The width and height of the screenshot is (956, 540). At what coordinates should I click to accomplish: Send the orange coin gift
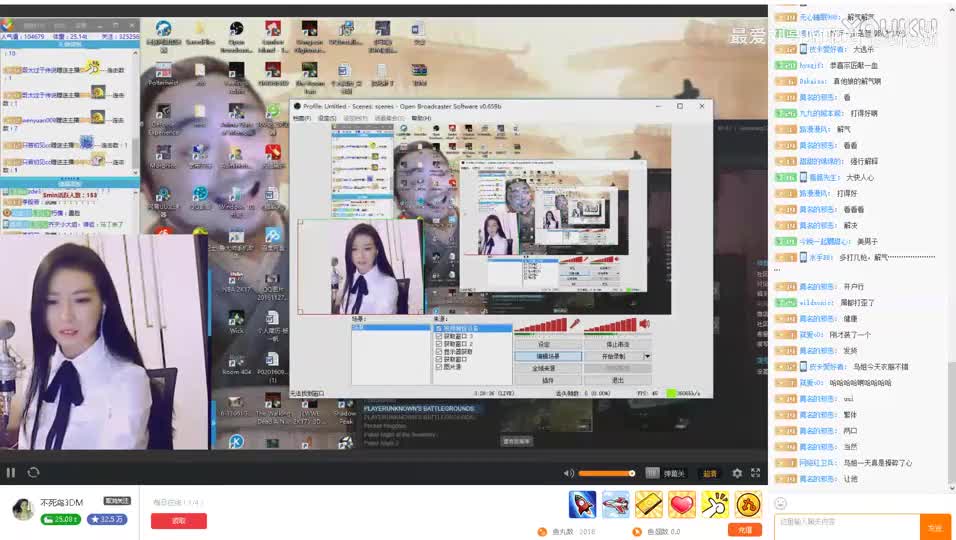click(747, 505)
